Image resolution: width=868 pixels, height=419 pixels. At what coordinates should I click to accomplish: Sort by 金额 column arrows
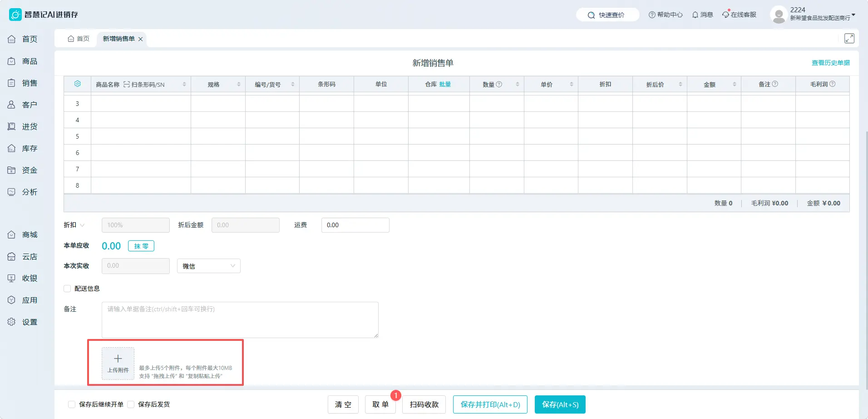point(735,85)
